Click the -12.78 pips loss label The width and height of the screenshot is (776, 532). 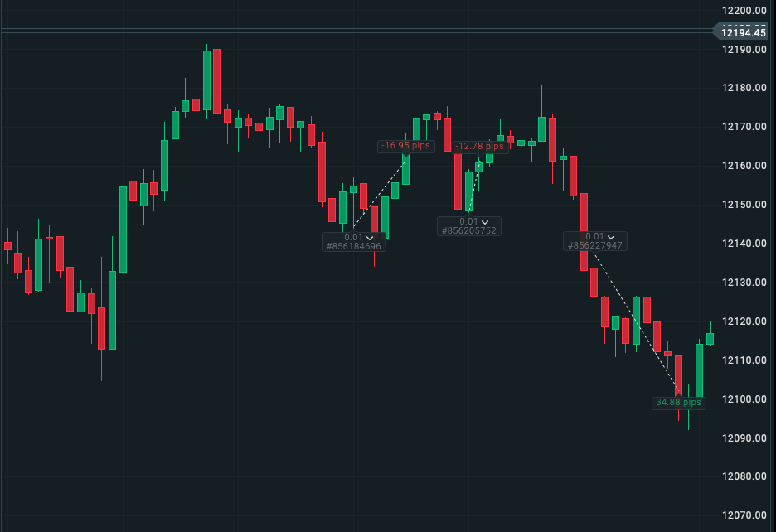tap(480, 146)
